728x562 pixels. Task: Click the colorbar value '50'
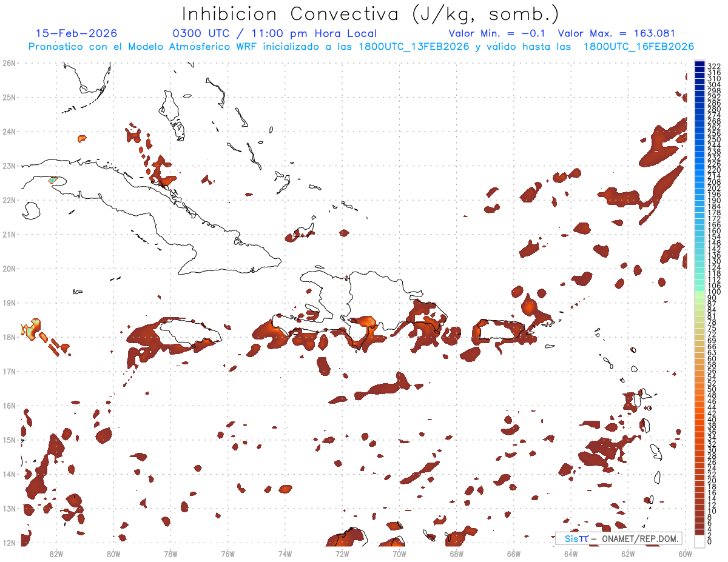712,389
